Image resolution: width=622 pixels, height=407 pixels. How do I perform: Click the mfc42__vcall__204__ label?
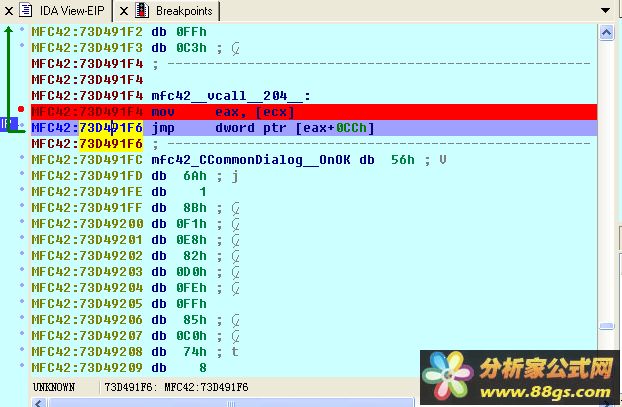pos(231,96)
